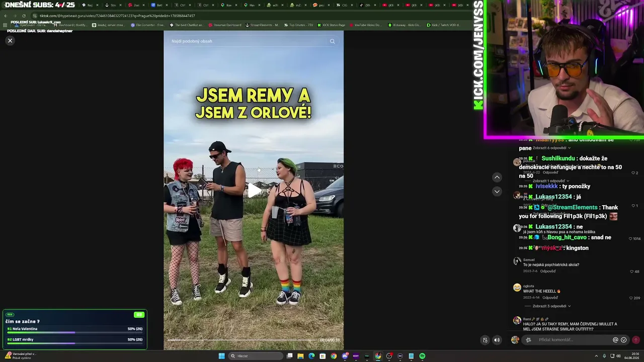Insert a mention with the @ icon
Image resolution: width=644 pixels, height=362 pixels.
pyautogui.click(x=615, y=340)
